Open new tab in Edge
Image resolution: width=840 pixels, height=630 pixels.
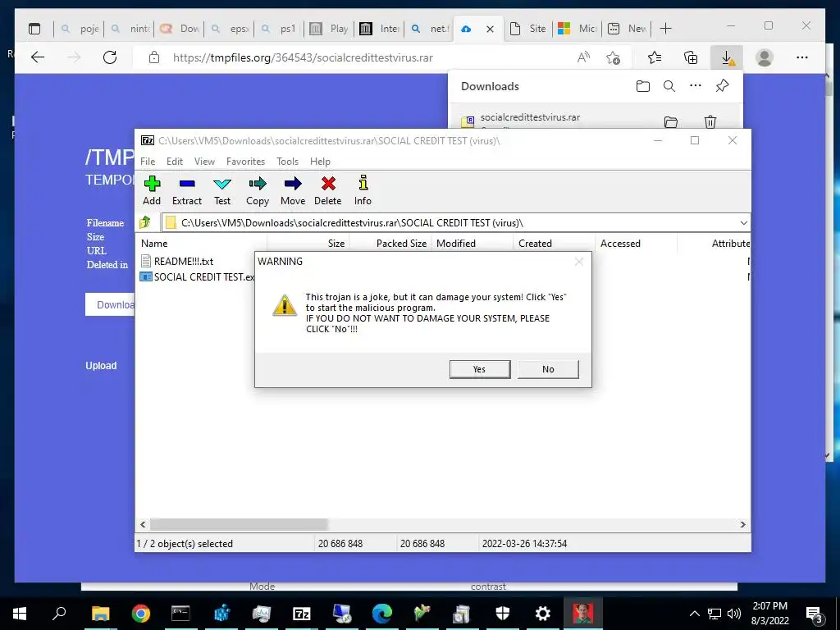click(665, 29)
